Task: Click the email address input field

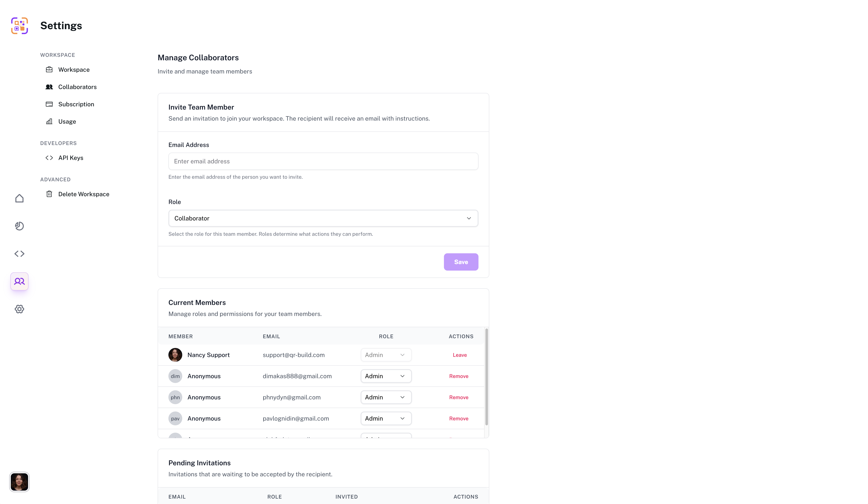Action: coord(323,161)
